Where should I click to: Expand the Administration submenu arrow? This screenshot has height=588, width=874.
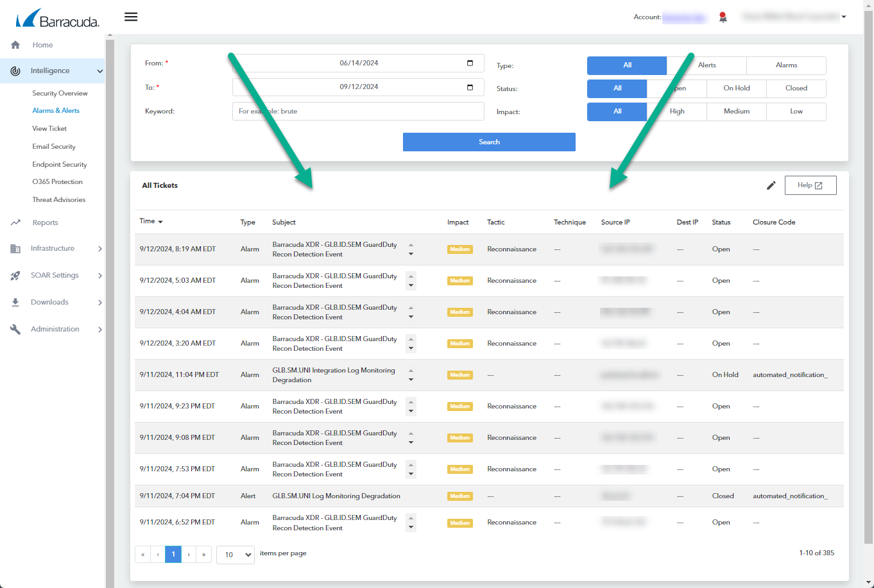pos(99,330)
